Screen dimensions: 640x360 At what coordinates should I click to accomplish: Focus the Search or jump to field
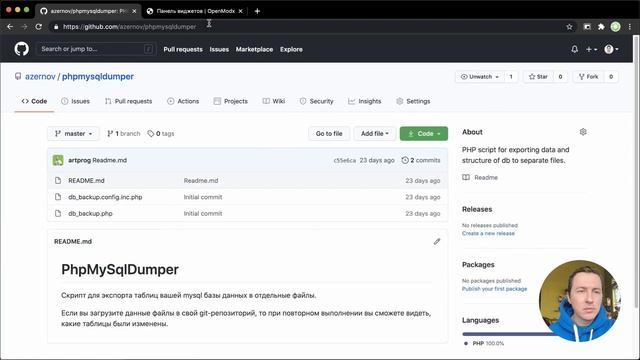96,49
